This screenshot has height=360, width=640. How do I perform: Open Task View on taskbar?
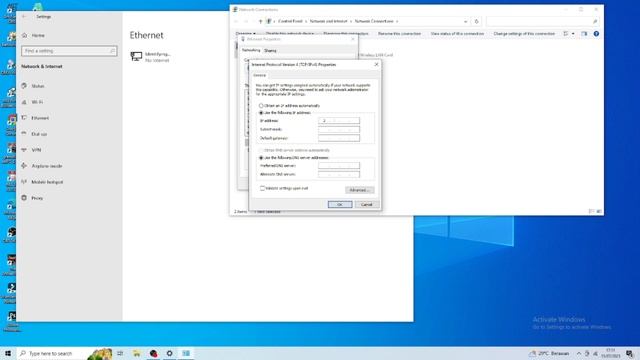(120, 353)
